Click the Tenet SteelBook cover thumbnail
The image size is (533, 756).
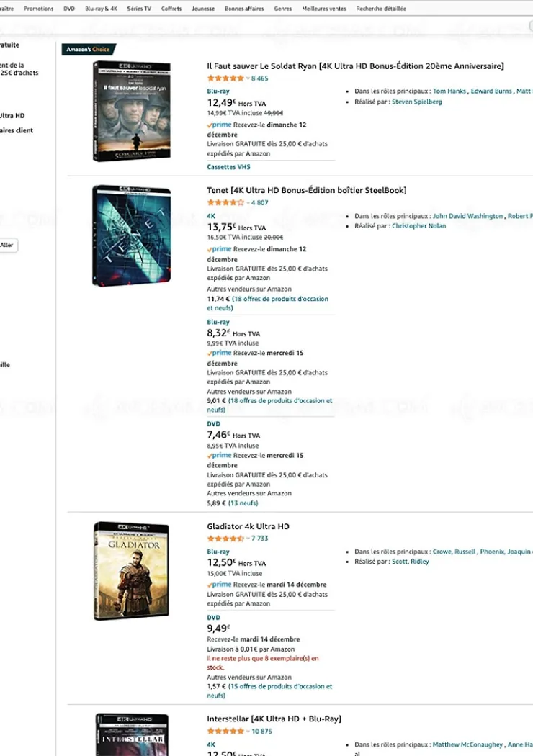(132, 235)
